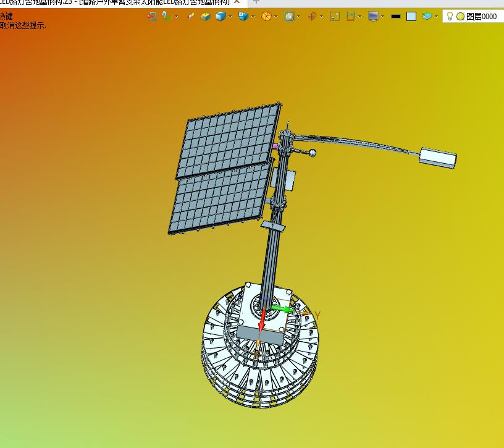Open dropdown next to shaded cube icon
The width and height of the screenshot is (504, 448).
pos(230,17)
